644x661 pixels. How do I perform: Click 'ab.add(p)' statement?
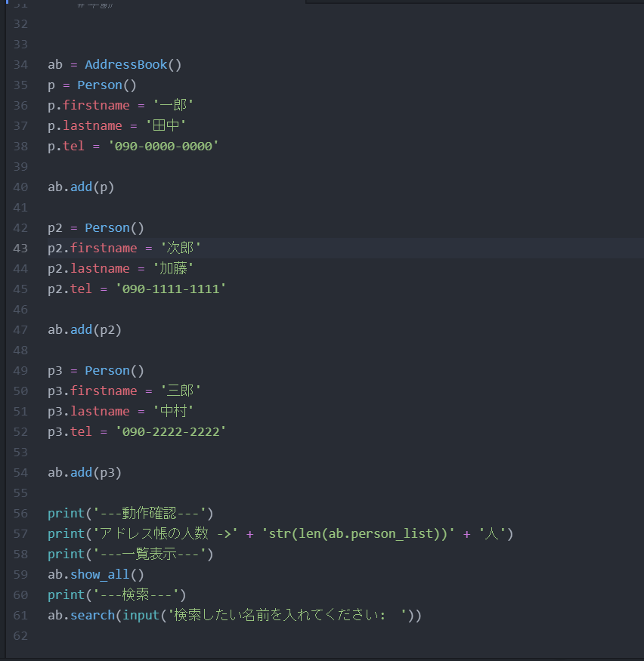(x=81, y=187)
